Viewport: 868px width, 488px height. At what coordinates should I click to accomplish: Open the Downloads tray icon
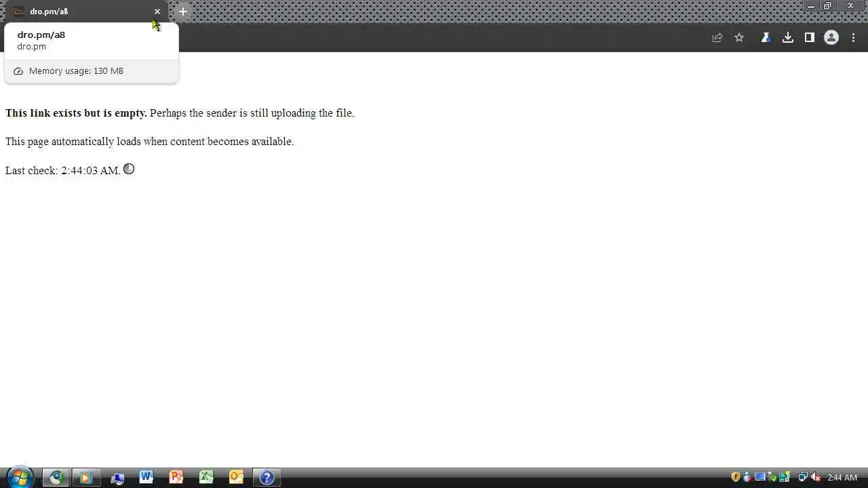[x=787, y=38]
